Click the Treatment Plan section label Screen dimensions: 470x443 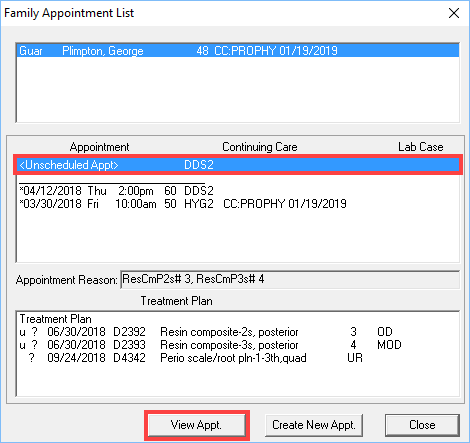(176, 301)
